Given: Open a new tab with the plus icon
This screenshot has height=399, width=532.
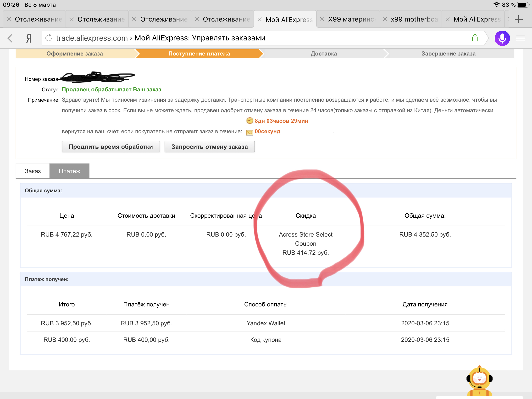Looking at the screenshot, I should [x=519, y=19].
